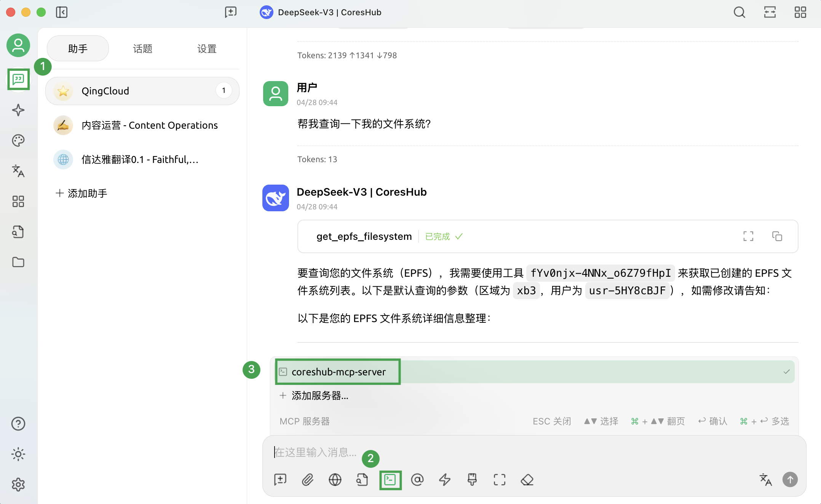Viewport: 821px width, 504px height.
Task: Toggle web search globe icon
Action: tap(335, 480)
